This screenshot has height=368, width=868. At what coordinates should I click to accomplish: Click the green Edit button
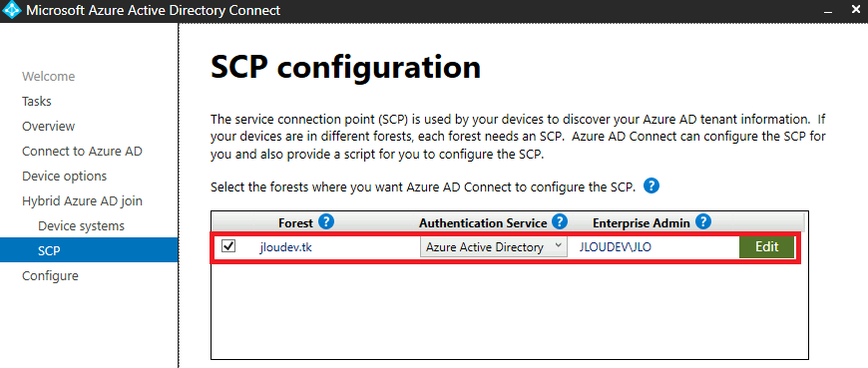766,246
